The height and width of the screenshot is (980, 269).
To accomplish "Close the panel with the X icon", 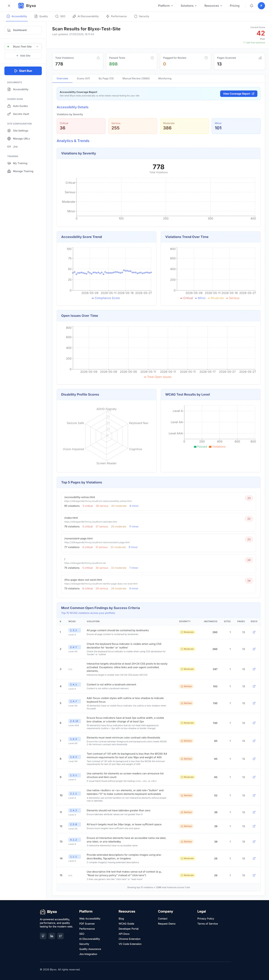I will click(9, 6).
